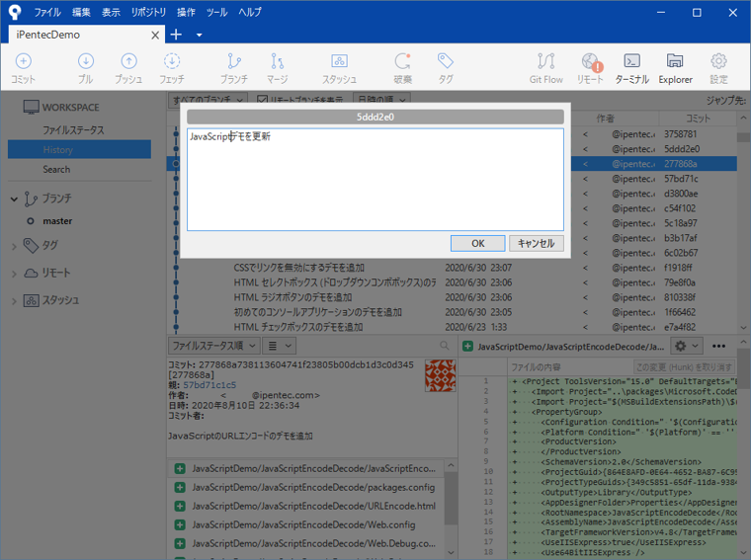Open 設定 (Settings) gear icon
The image size is (751, 560).
tap(718, 68)
